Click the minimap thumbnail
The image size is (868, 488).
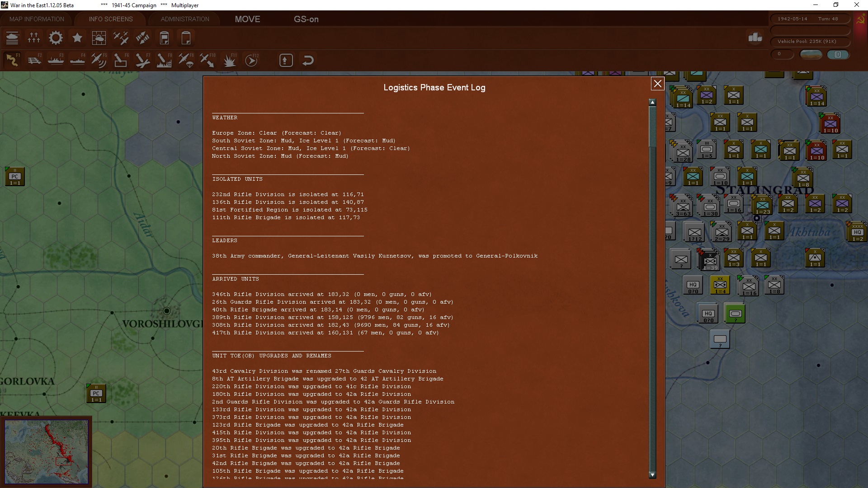coord(46,451)
